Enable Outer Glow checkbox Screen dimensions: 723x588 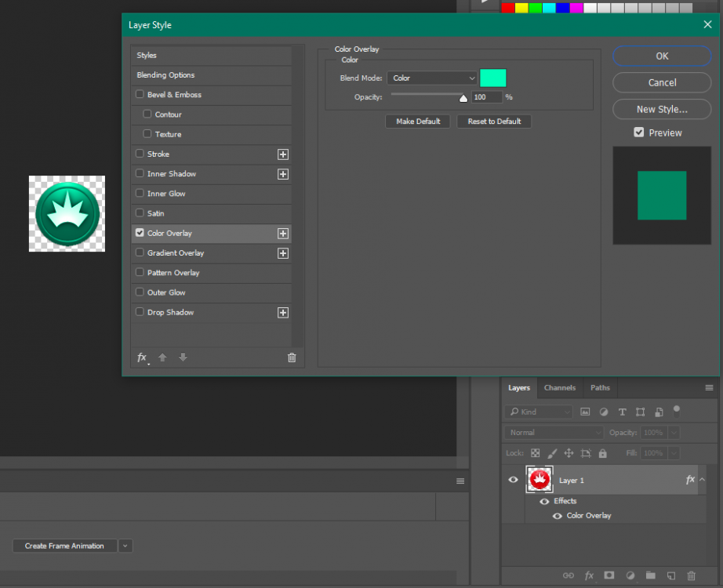coord(140,292)
